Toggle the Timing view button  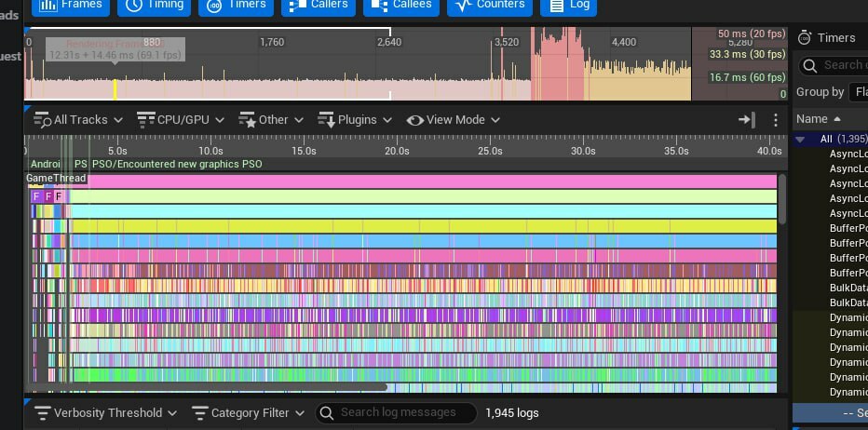(x=154, y=5)
